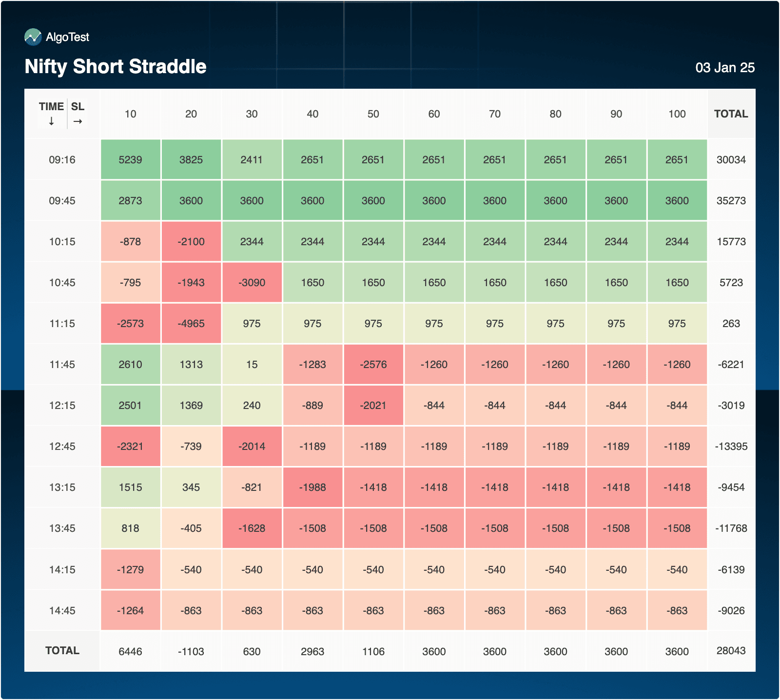This screenshot has height=700, width=780.
Task: Select the SL 100 column header
Action: [677, 114]
